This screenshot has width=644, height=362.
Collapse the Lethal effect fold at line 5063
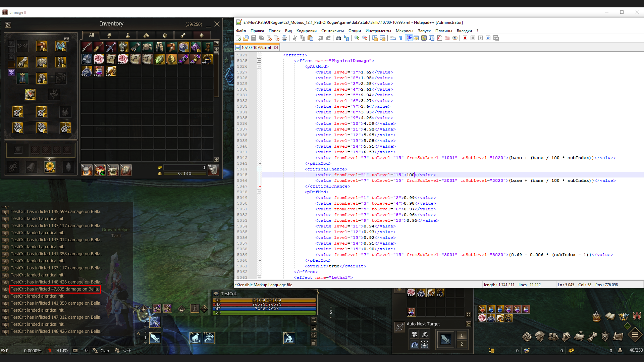click(x=259, y=277)
